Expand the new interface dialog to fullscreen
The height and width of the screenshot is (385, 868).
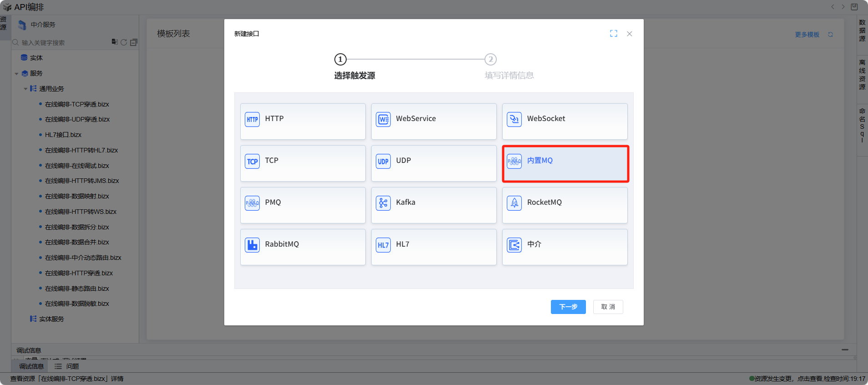coord(613,34)
